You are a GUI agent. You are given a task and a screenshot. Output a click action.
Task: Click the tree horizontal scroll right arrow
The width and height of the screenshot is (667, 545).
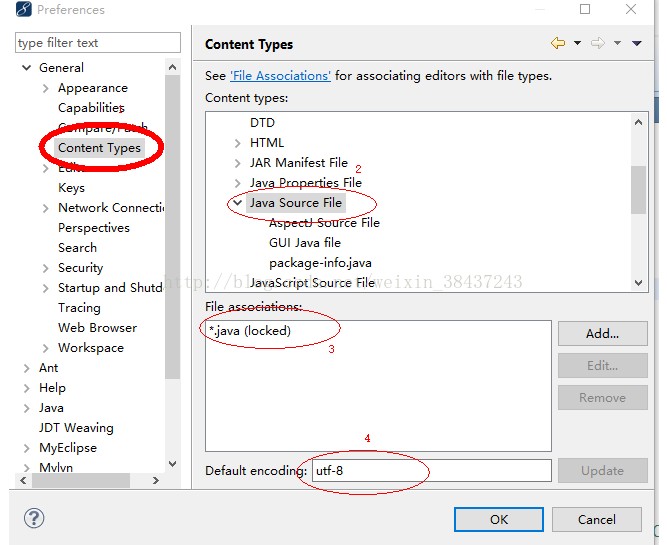(x=156, y=480)
